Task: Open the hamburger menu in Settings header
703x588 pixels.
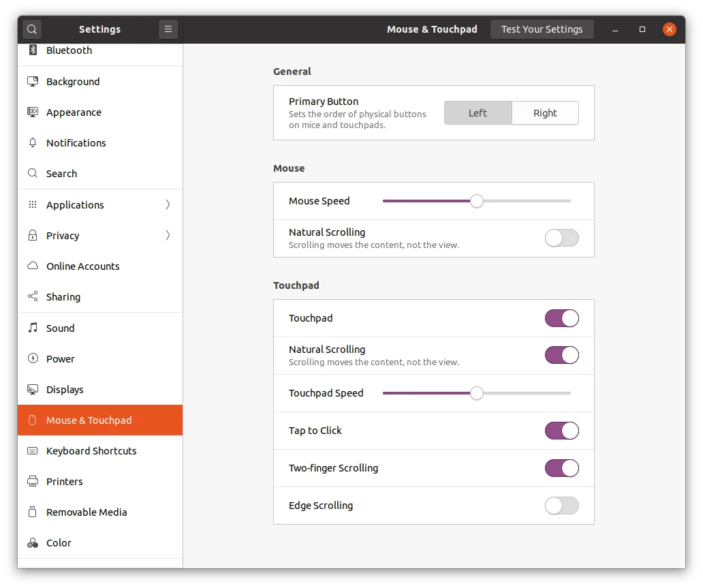Action: click(168, 29)
